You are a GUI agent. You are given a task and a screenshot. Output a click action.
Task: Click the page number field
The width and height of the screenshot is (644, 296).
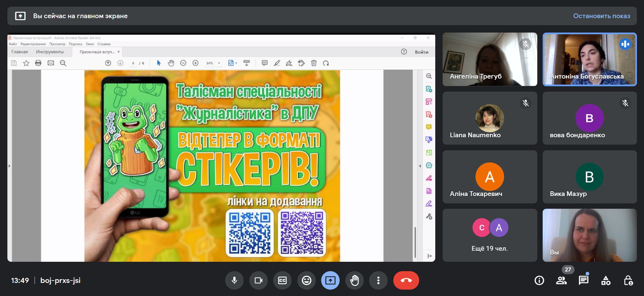click(x=133, y=63)
